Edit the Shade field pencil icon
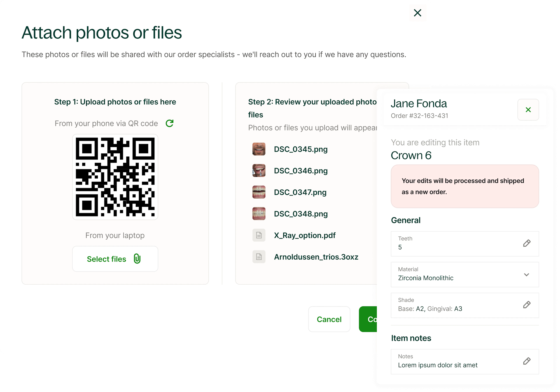Viewport: 560px width, 392px height. coord(527,305)
